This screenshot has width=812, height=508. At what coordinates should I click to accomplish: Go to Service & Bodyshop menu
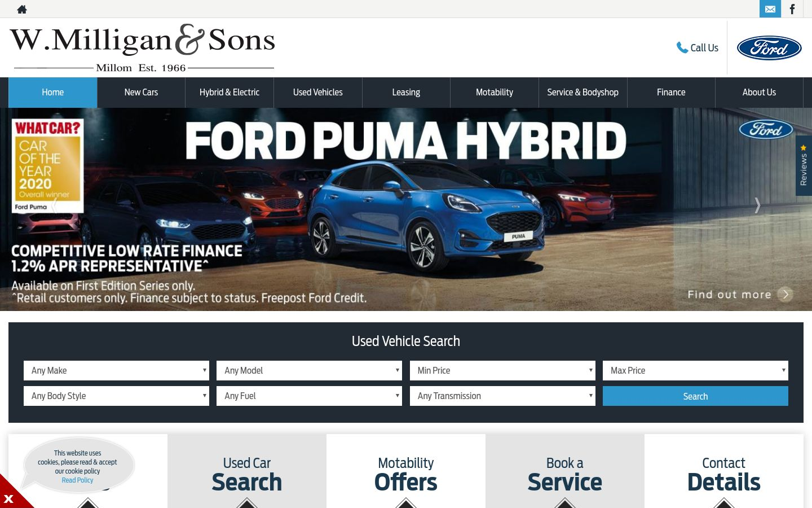click(582, 93)
